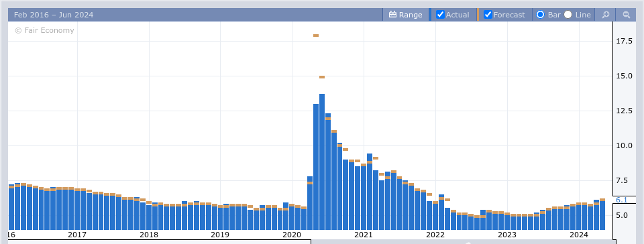Click the Feb 2016 – Jun 2024 date label

54,15
